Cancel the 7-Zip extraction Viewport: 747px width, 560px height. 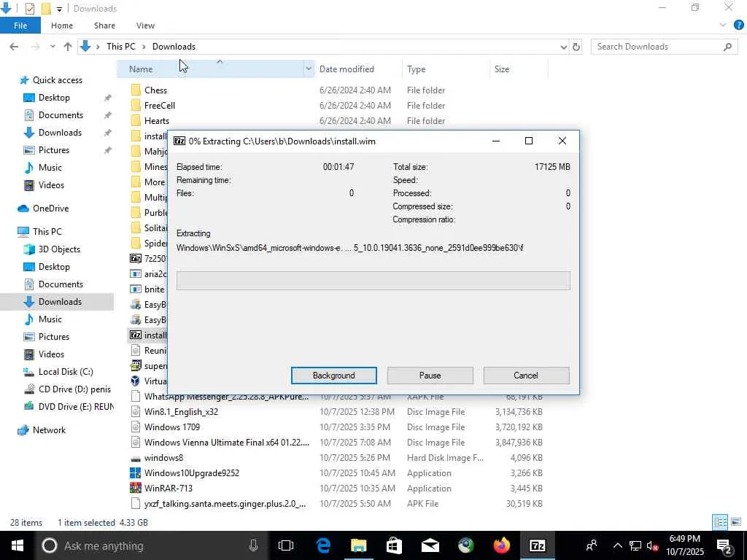click(526, 376)
